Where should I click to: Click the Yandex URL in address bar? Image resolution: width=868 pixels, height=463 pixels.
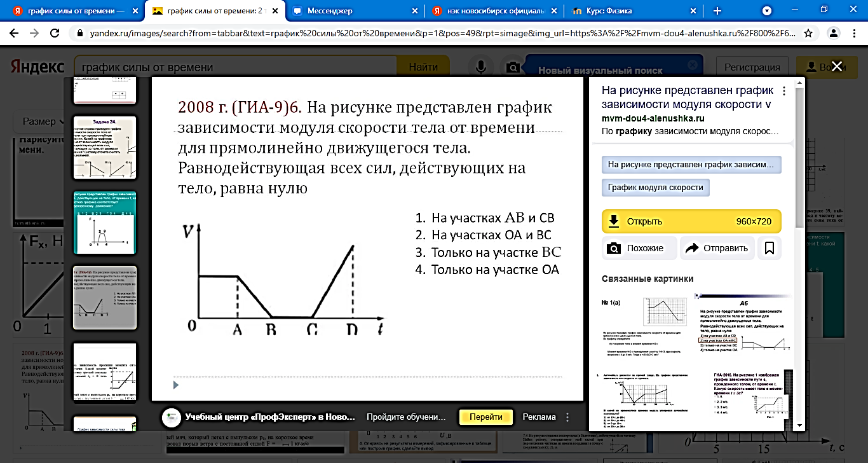point(443,33)
